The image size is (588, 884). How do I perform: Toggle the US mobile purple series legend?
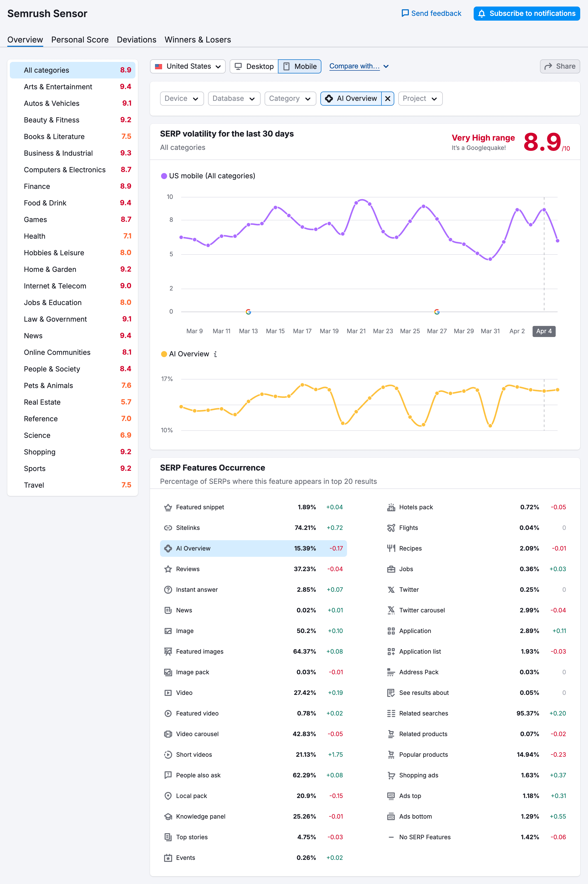208,176
